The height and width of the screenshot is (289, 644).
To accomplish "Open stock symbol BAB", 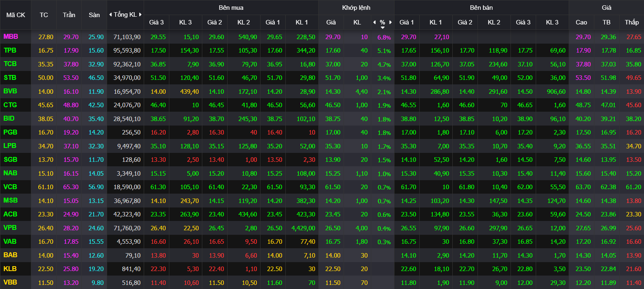I will click(10, 255).
